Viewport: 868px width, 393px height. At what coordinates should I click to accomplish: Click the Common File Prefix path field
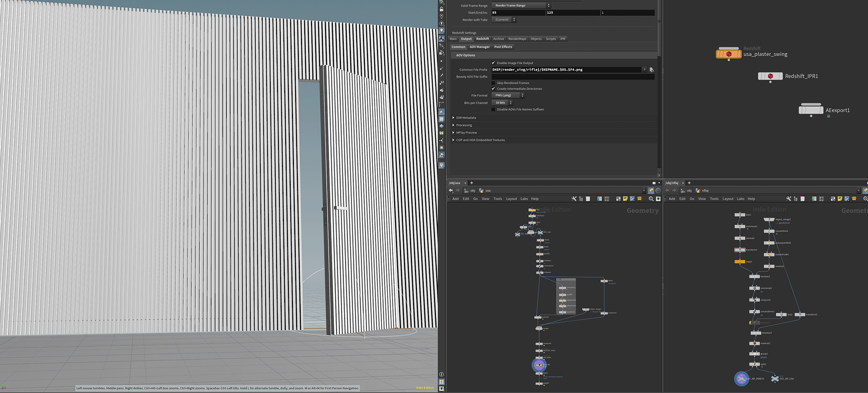point(566,70)
